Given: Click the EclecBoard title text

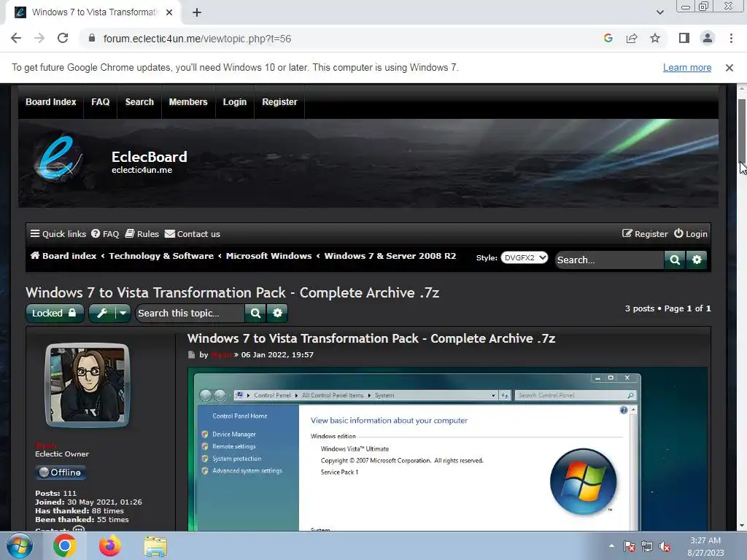Looking at the screenshot, I should coord(149,157).
